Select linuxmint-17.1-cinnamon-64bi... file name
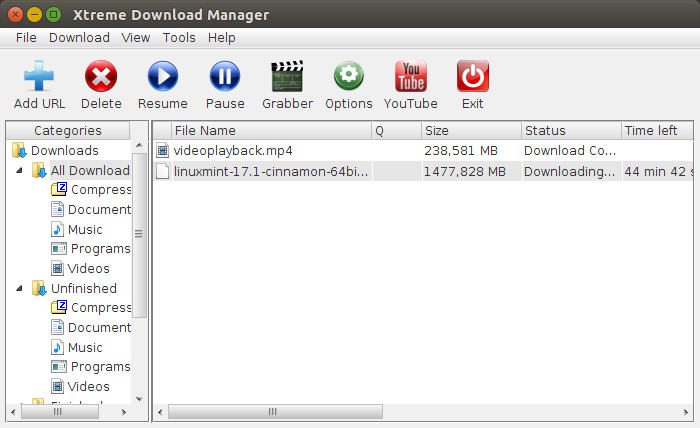The height and width of the screenshot is (428, 700). pos(271,171)
